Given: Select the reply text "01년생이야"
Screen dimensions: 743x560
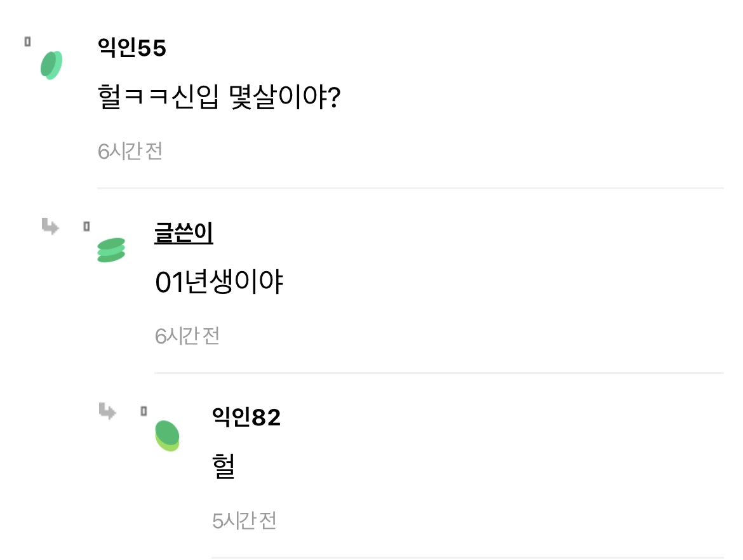Looking at the screenshot, I should coord(219,283).
